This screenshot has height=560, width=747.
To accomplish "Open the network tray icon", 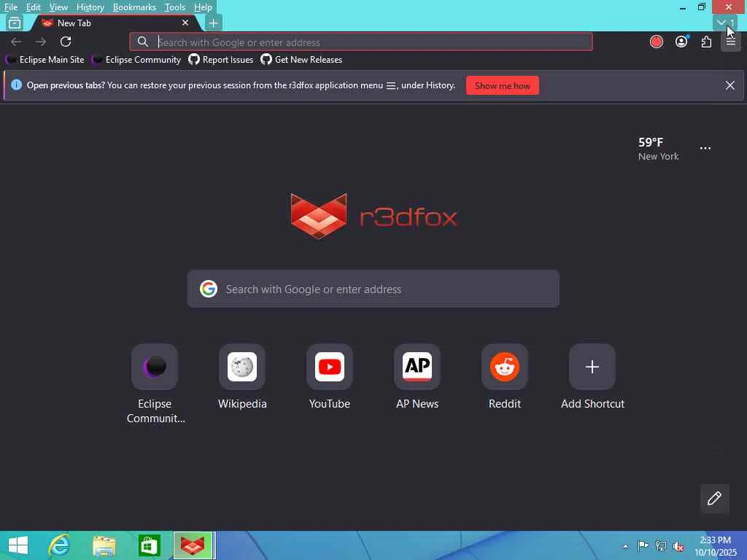I will 661,546.
